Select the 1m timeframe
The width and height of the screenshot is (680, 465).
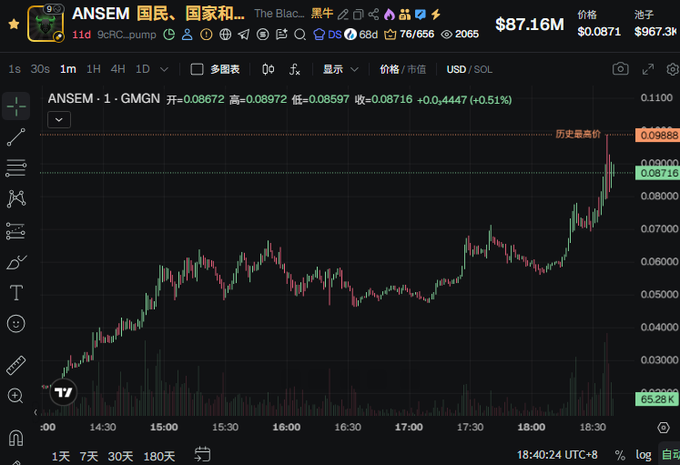tap(68, 69)
